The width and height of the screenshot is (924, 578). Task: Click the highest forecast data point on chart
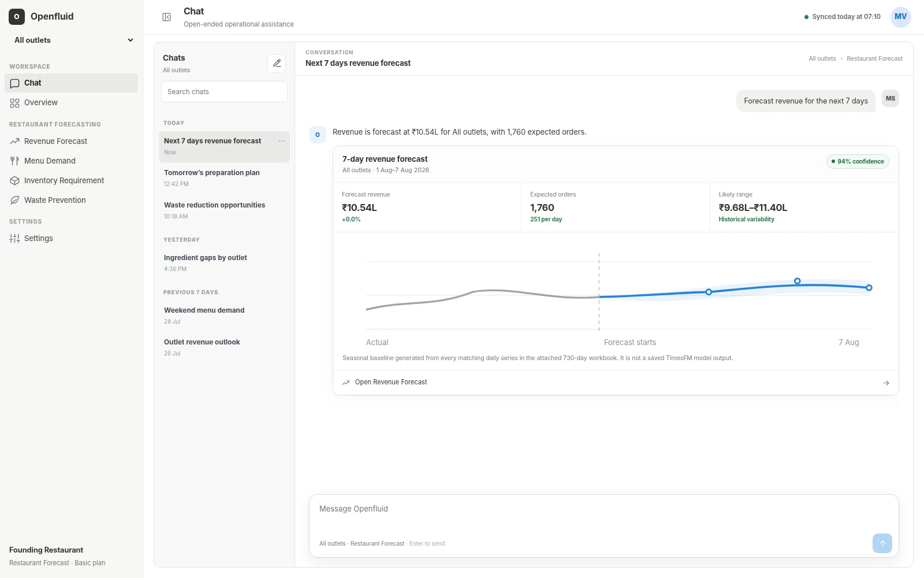797,281
